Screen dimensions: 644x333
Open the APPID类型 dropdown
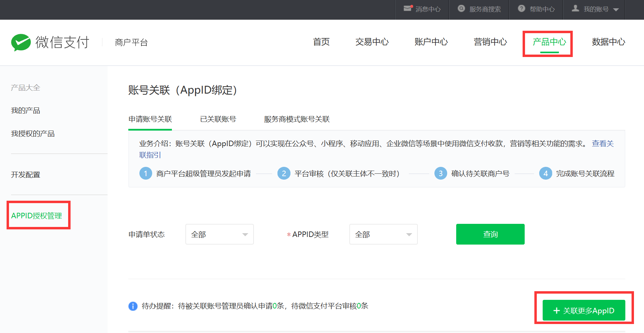pyautogui.click(x=383, y=234)
